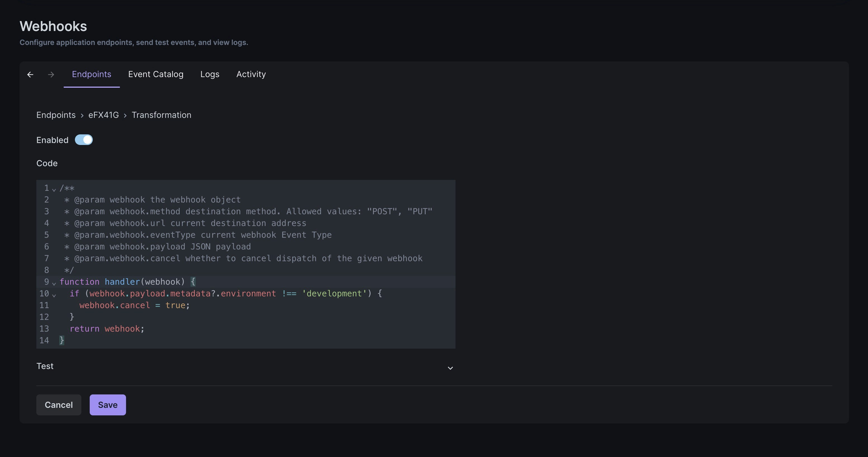
Task: Click the Endpoints breadcrumb link
Action: pyautogui.click(x=56, y=115)
